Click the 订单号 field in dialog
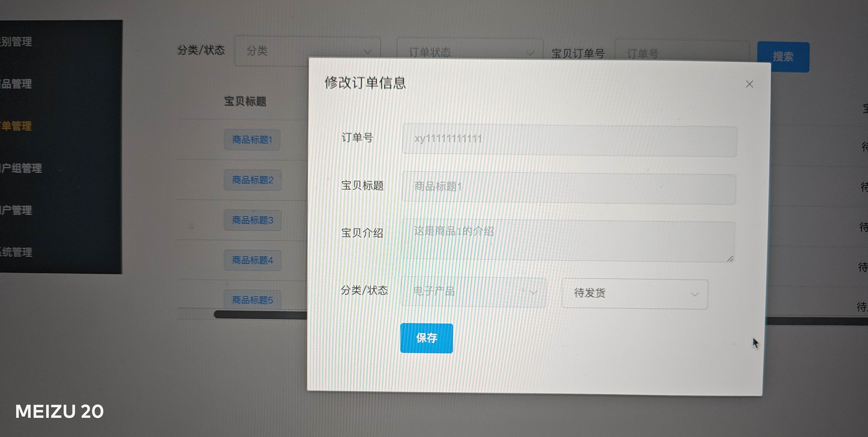 point(569,140)
